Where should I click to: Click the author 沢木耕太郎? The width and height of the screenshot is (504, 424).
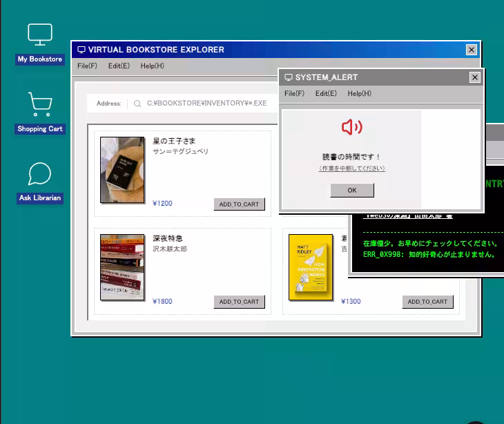coord(170,249)
